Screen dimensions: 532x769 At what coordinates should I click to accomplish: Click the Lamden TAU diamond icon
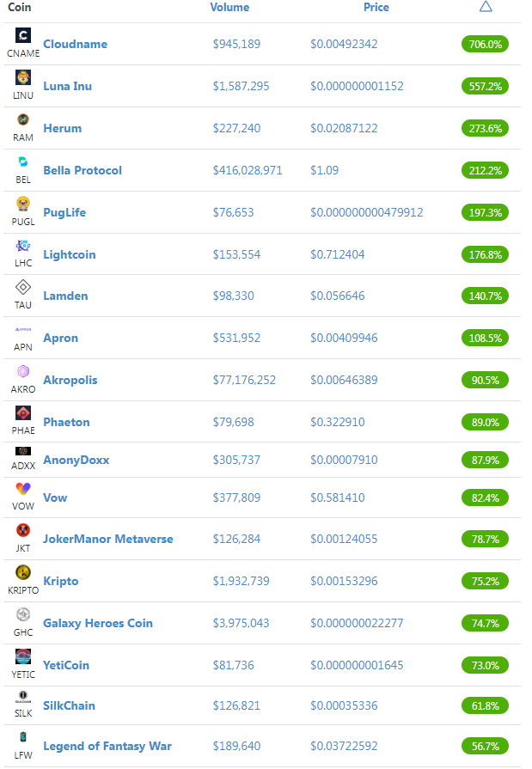(x=23, y=287)
